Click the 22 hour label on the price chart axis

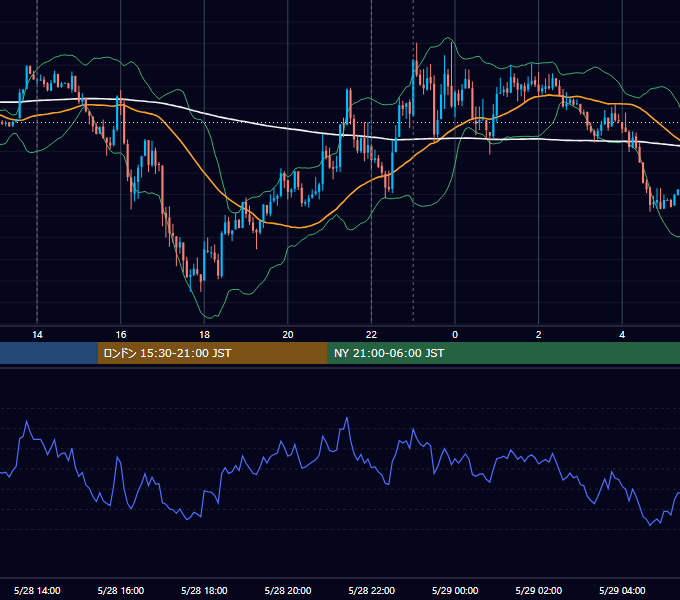coord(371,335)
